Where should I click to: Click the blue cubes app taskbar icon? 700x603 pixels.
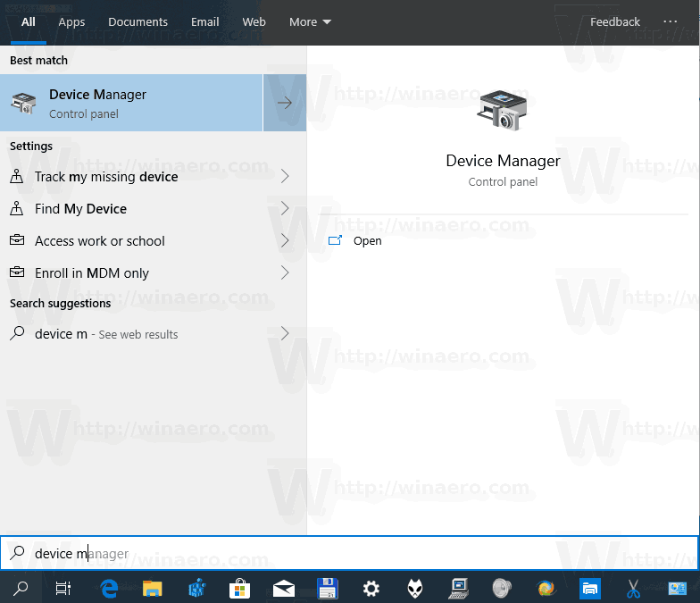[x=196, y=588]
